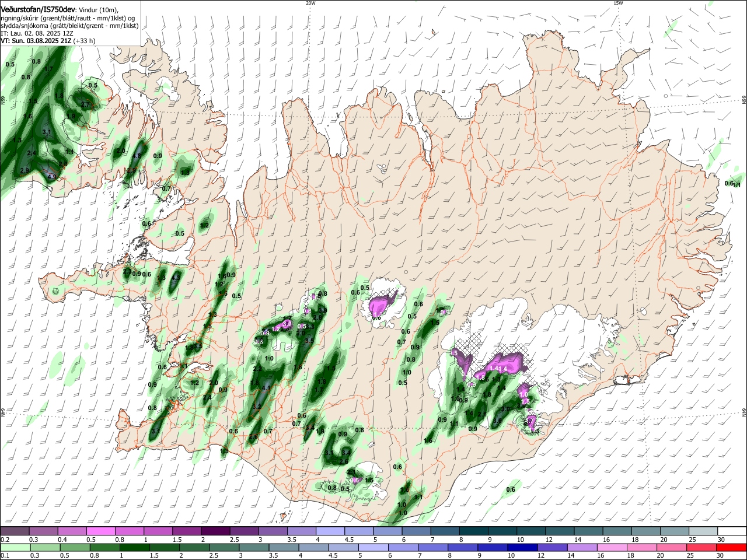This screenshot has height=560, width=747.
Task: Click the 4.8 precipitation value on the map
Action: (x=137, y=156)
